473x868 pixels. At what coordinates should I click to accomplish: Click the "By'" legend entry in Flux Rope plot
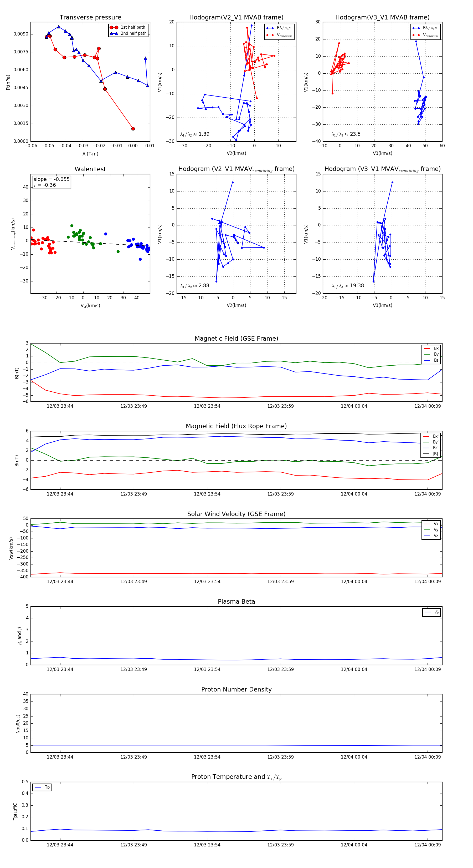click(431, 442)
